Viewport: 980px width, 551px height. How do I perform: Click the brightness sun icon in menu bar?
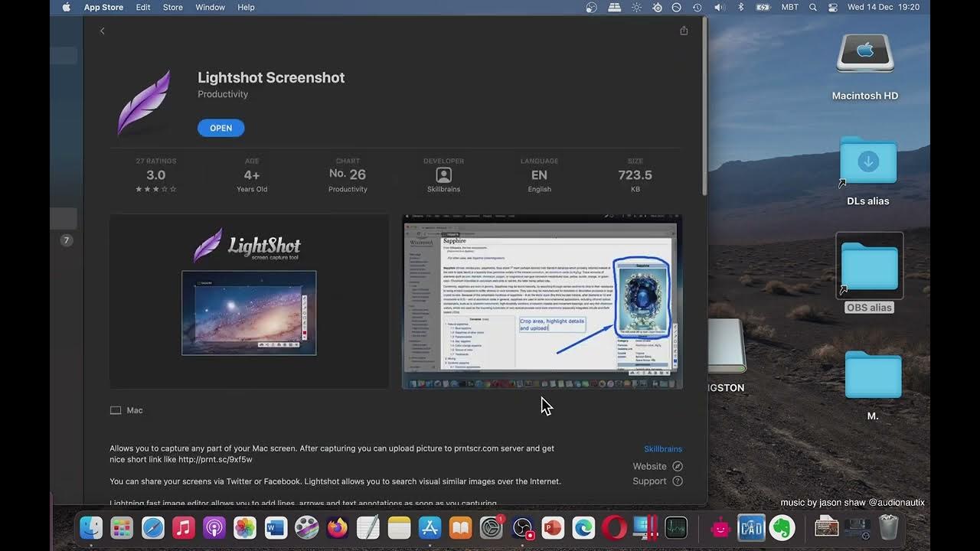[636, 7]
